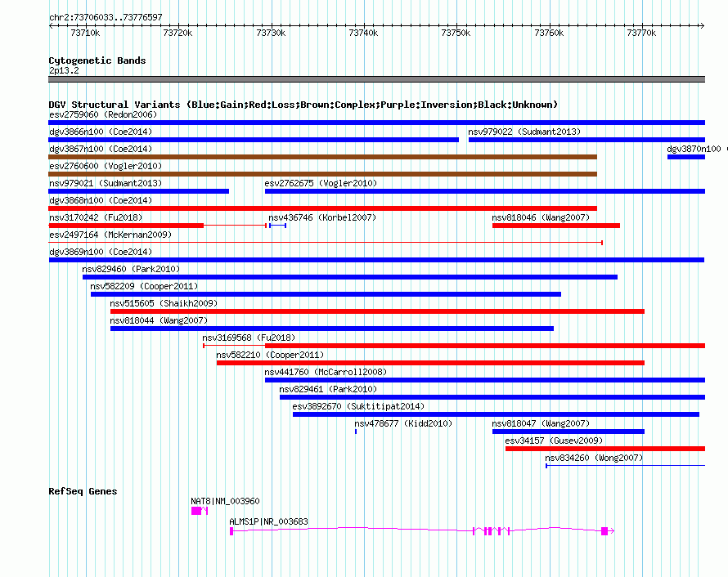
Task: Click the DGV Structural Variants track title
Action: pos(303,105)
